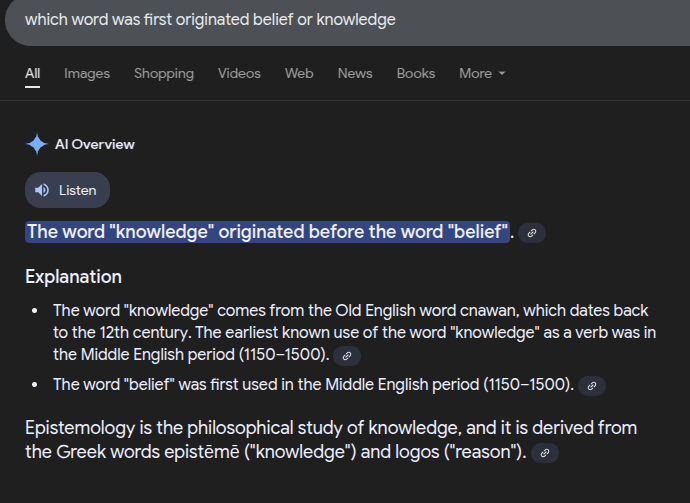Click the speaker icon in Listen button
This screenshot has width=690, height=503.
tap(42, 190)
